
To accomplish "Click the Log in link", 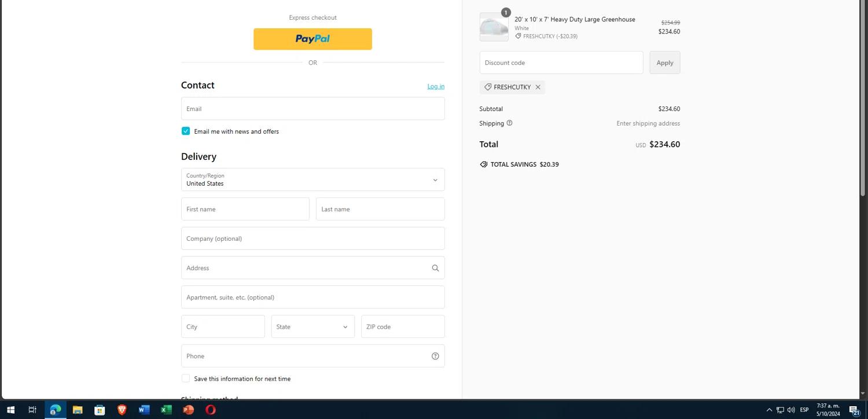I will click(436, 86).
